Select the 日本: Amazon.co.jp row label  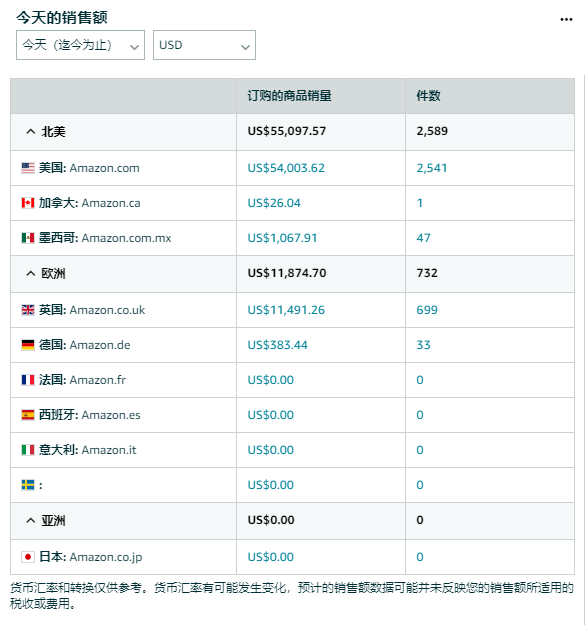click(x=90, y=557)
